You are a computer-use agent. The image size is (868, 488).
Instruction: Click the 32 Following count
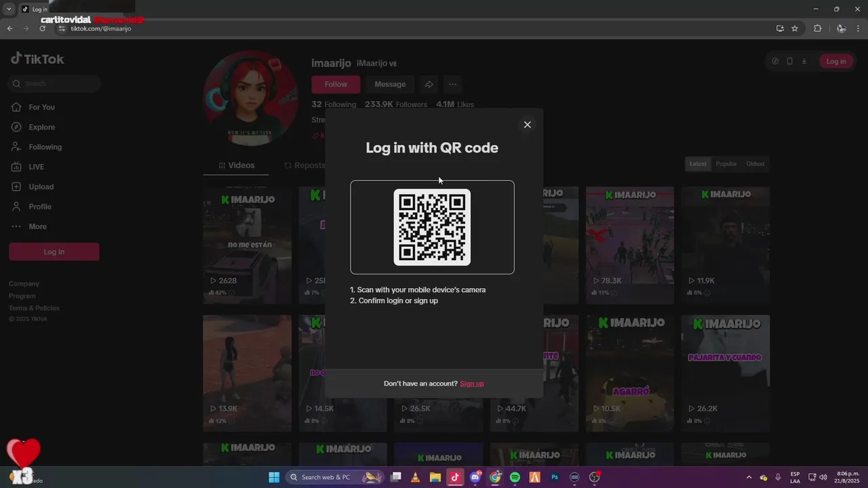(334, 104)
